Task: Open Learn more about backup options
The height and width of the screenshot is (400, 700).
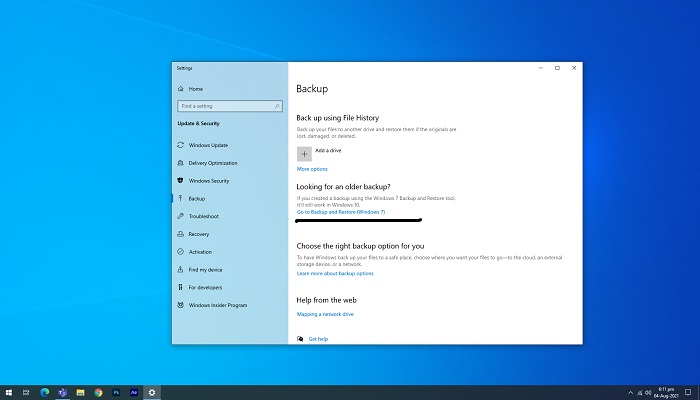Action: coord(335,273)
